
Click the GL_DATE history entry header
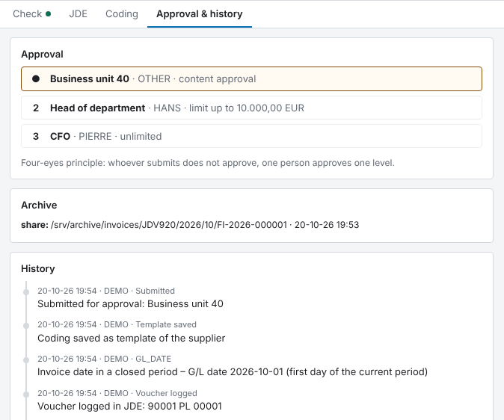point(105,359)
